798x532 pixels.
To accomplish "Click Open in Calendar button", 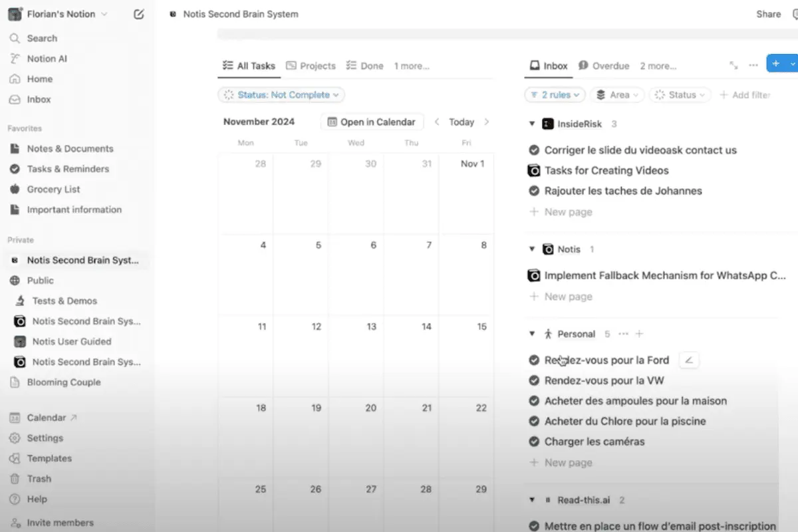I will (372, 122).
